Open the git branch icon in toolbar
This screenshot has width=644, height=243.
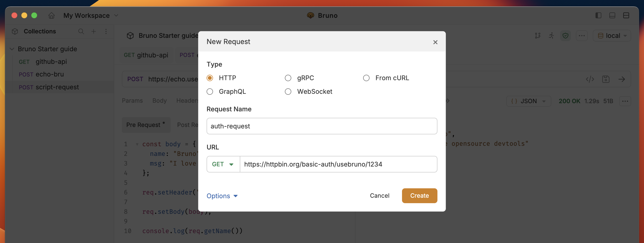537,36
